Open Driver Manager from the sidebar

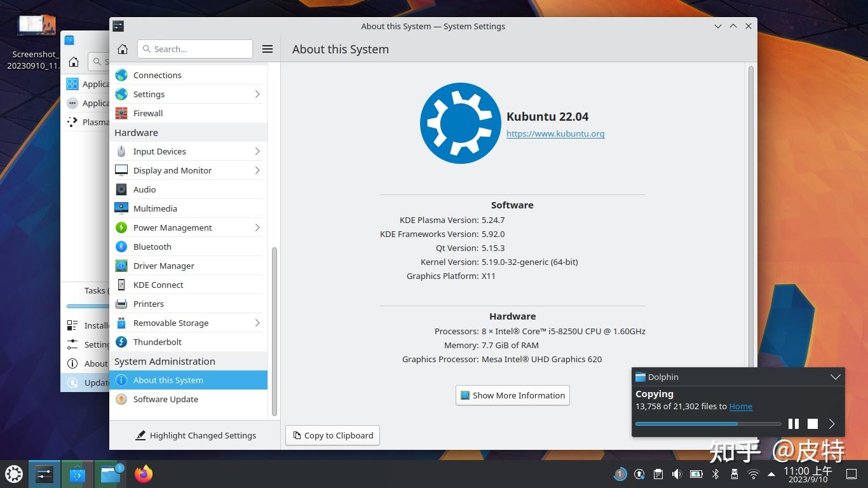click(x=163, y=266)
